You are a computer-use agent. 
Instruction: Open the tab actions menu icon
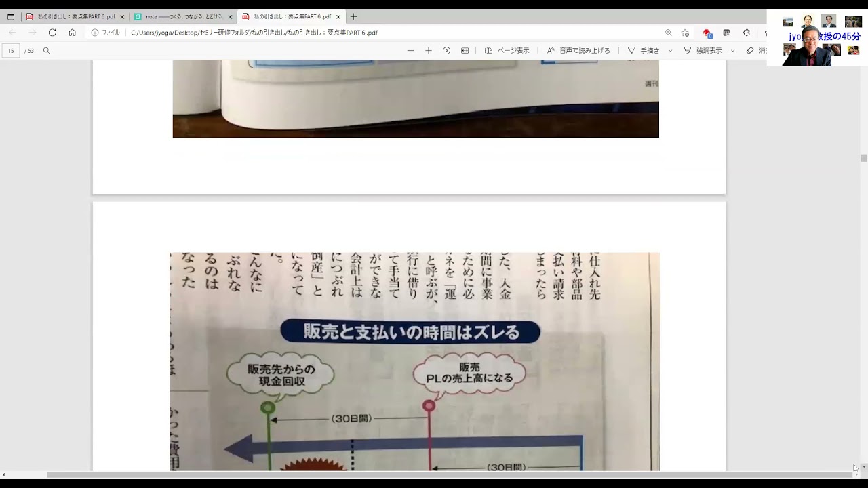[x=11, y=17]
